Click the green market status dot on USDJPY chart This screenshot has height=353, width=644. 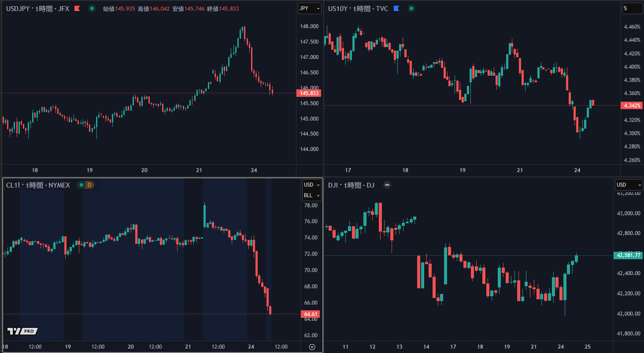92,8
